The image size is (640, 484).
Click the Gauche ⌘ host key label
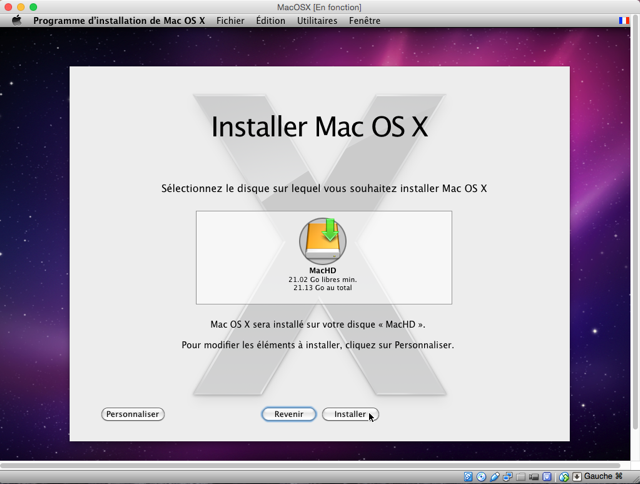coord(603,476)
